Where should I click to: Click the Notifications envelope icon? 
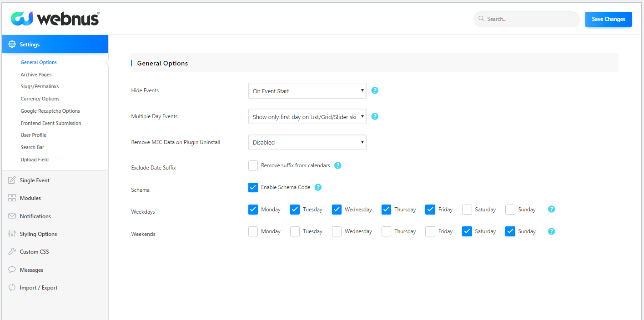tap(12, 216)
